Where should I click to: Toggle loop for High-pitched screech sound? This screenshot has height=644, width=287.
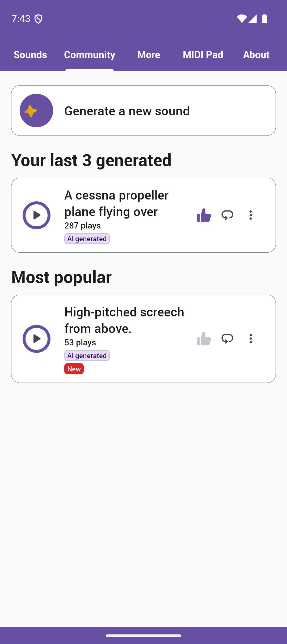click(227, 339)
